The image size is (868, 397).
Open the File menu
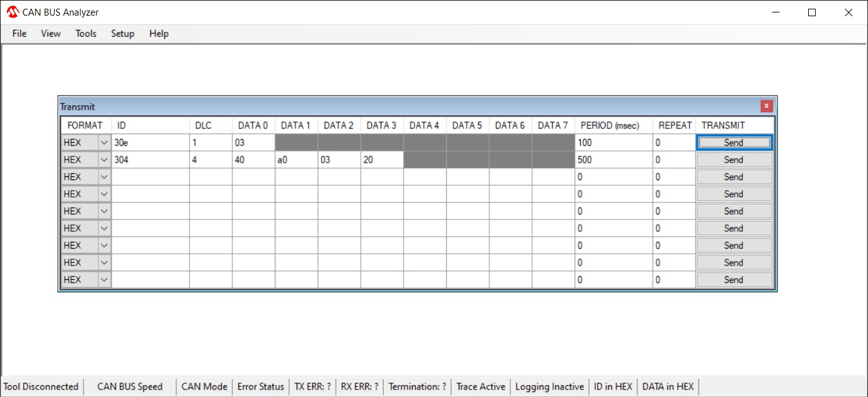click(x=19, y=34)
